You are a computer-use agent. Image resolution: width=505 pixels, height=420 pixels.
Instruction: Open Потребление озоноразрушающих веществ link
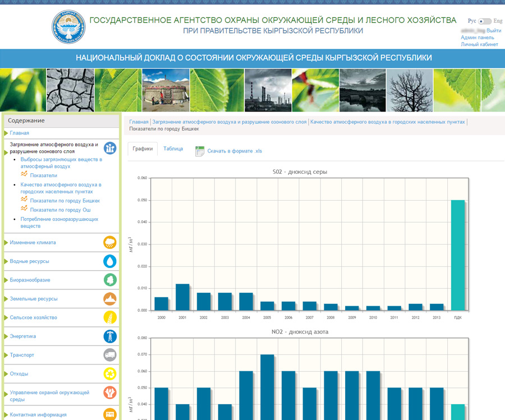pos(59,223)
